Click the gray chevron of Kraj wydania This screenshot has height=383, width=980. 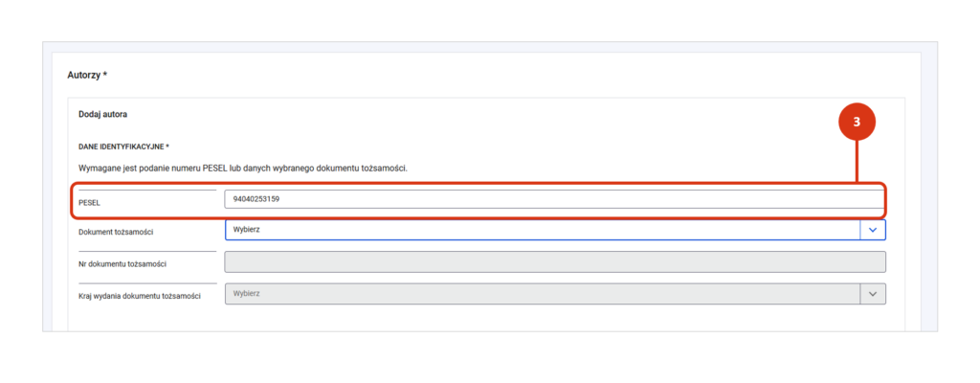pos(873,294)
